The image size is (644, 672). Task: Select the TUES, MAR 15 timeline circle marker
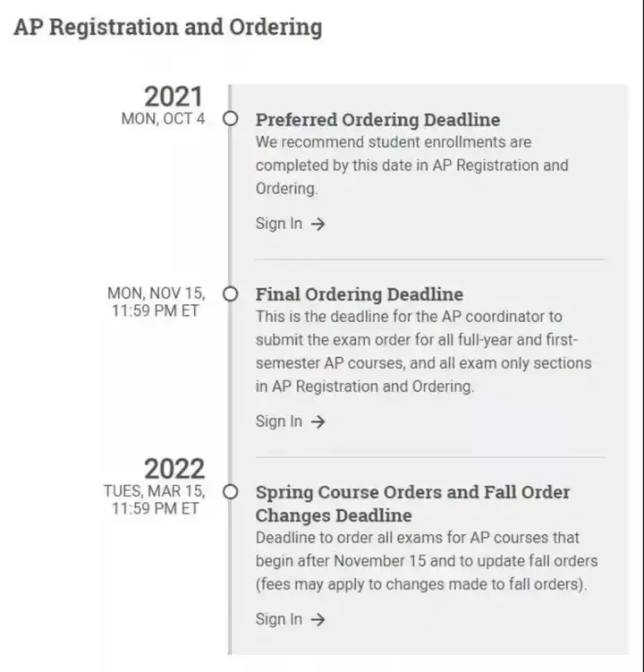231,491
